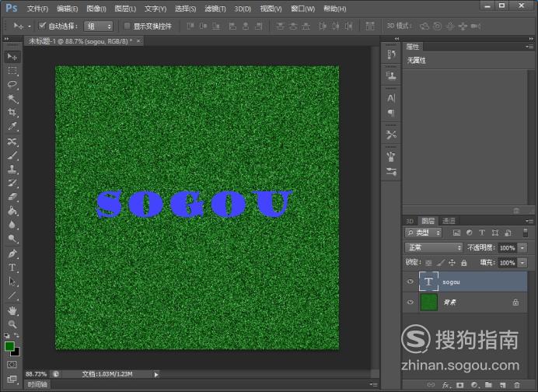
Task: Open the Timeline tab at bottom
Action: point(37,384)
